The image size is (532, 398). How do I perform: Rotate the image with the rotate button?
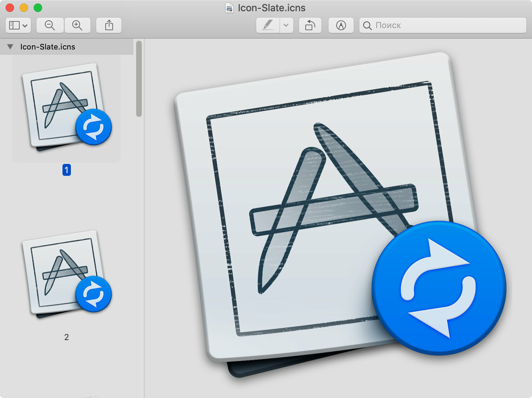[x=310, y=25]
